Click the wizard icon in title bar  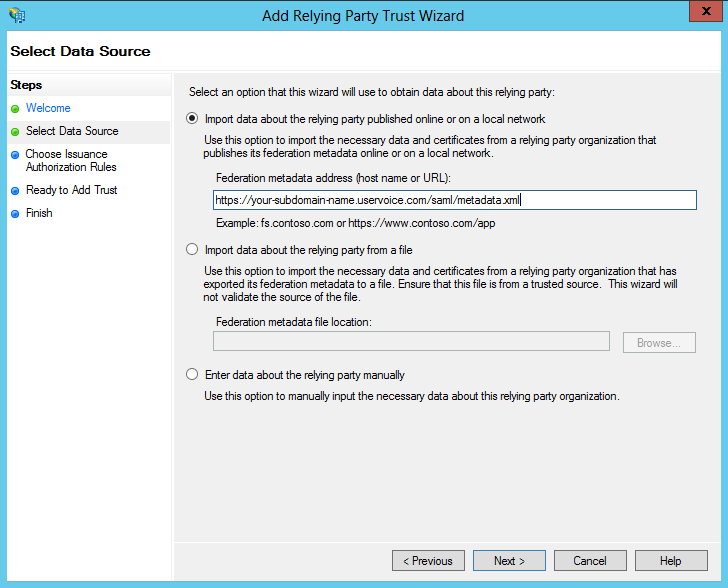click(x=17, y=15)
